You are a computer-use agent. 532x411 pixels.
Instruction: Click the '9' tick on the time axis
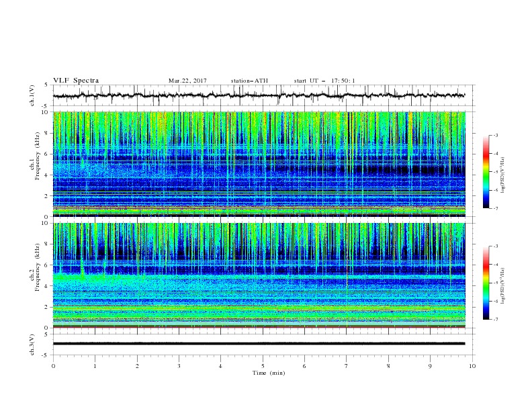[430, 366]
